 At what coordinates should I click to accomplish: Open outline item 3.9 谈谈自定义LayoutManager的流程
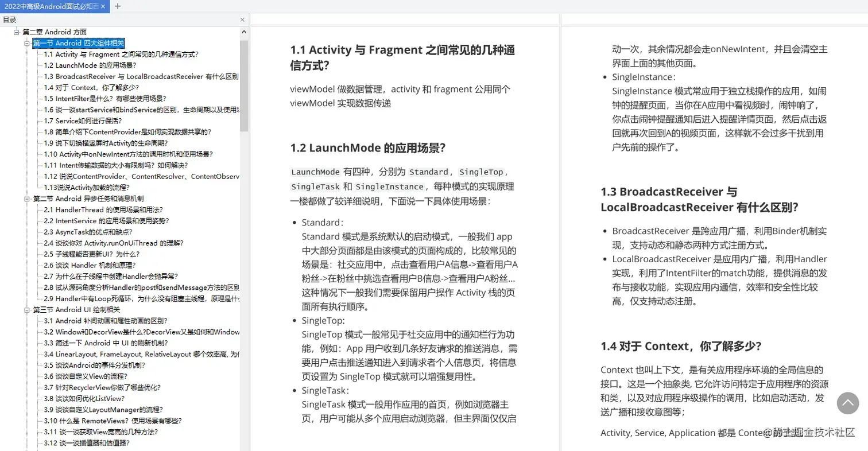(x=103, y=410)
